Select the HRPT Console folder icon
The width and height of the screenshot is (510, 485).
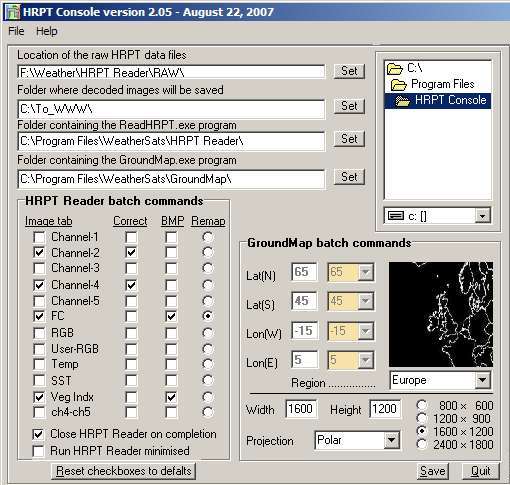click(403, 101)
